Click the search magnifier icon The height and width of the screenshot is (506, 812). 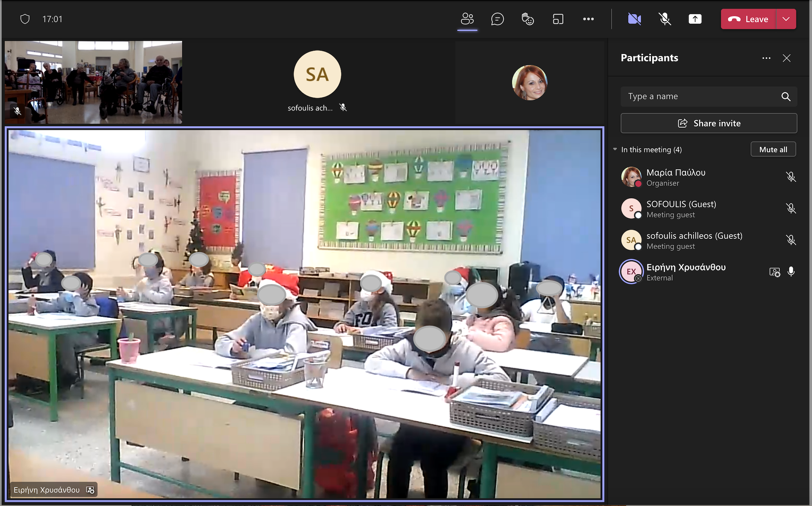pos(786,96)
